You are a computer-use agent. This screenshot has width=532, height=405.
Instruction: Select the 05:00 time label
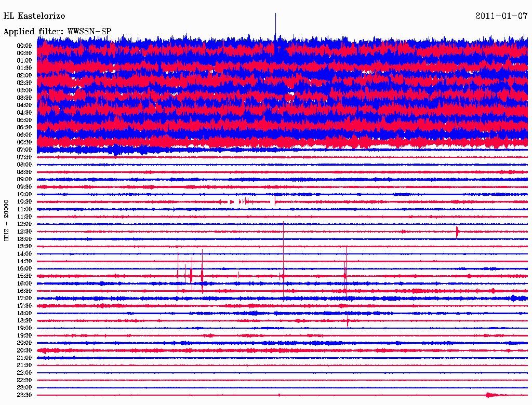[x=24, y=120]
